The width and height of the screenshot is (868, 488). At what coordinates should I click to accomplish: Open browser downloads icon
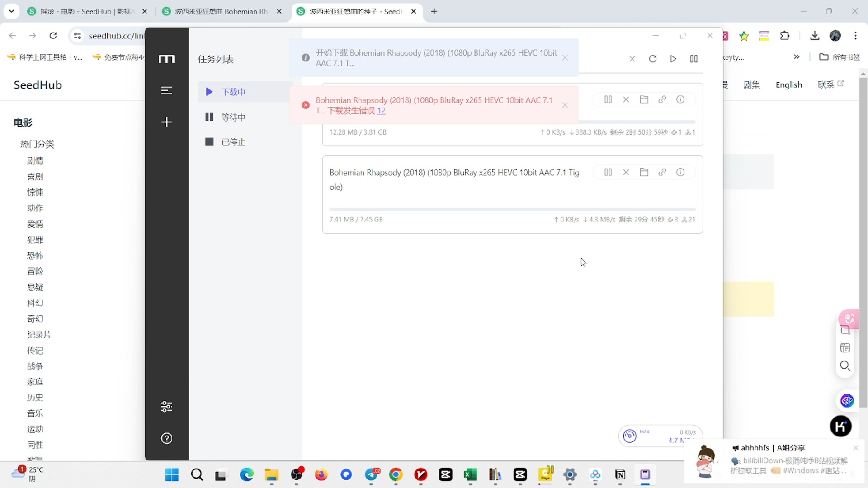point(815,36)
